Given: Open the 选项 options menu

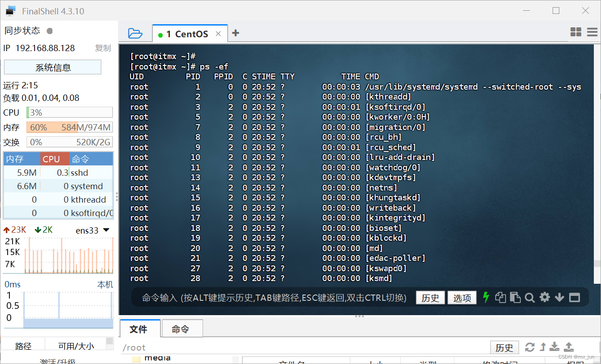Looking at the screenshot, I should point(462,297).
